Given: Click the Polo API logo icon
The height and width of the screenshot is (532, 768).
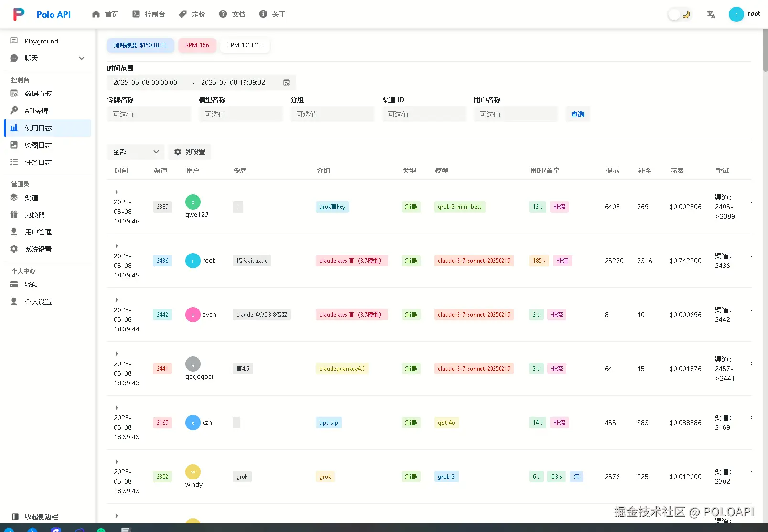Looking at the screenshot, I should coord(19,14).
